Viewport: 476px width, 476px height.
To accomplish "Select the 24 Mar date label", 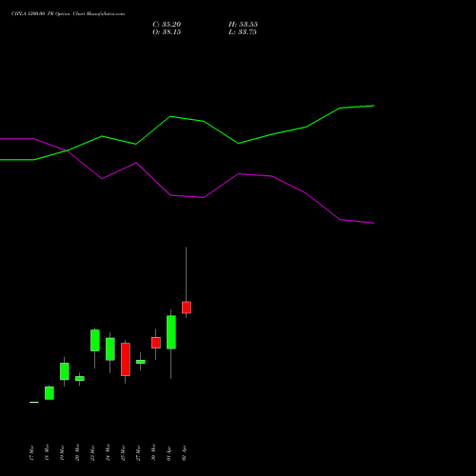I will 108,452.
